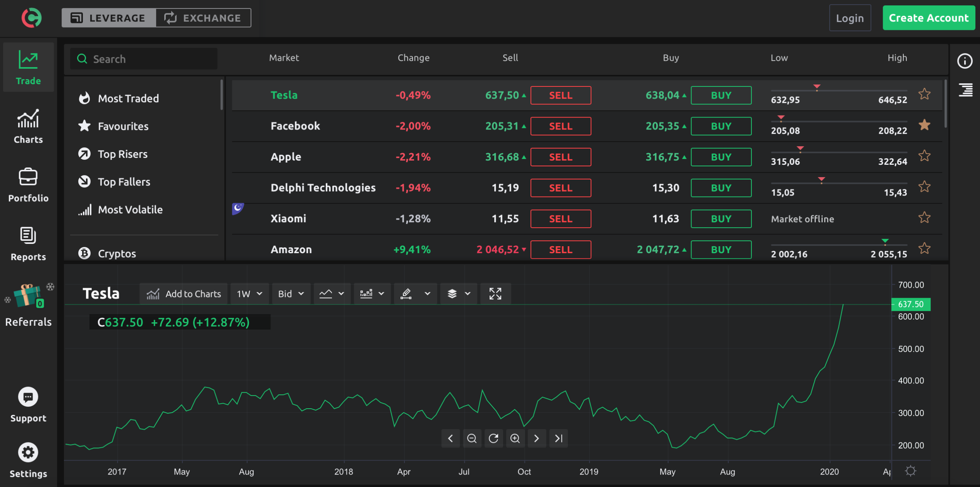
Task: Click Add to Charts button
Action: (183, 294)
